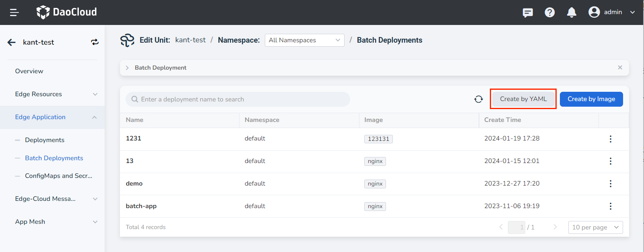Open the hamburger navigation menu
The width and height of the screenshot is (644, 252).
[14, 12]
